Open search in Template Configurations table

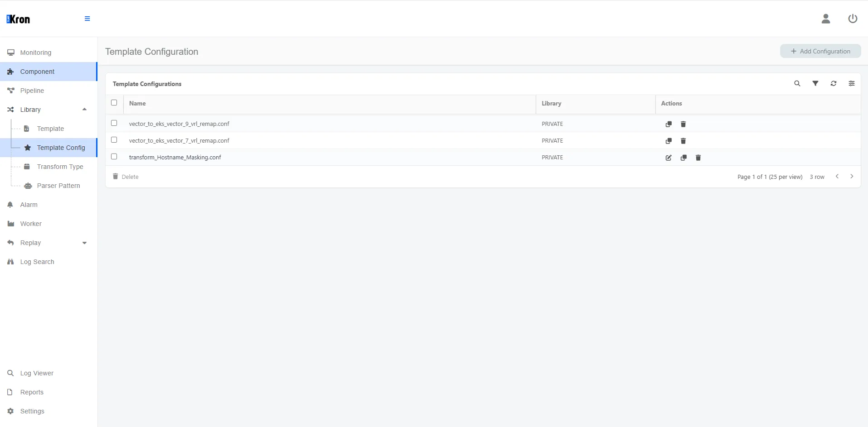pyautogui.click(x=797, y=83)
